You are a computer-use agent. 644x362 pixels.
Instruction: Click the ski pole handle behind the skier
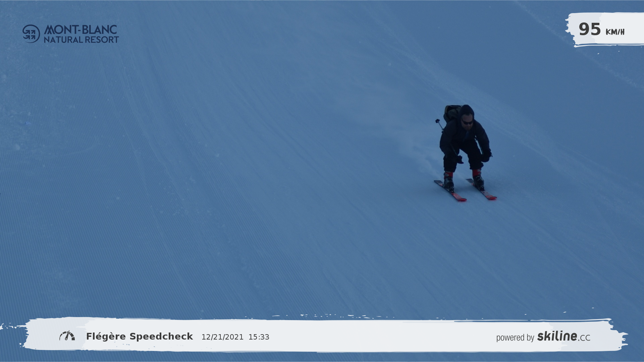(x=438, y=121)
